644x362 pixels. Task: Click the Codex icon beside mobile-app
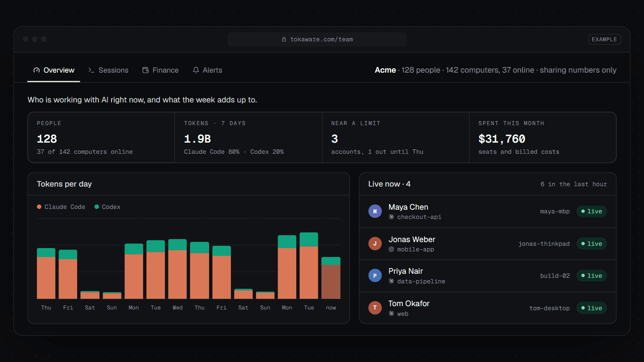[391, 249]
